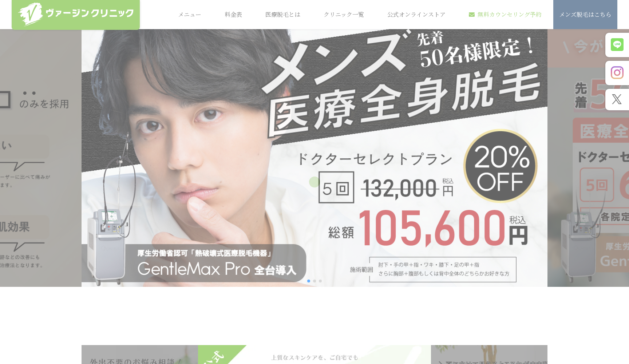Open the メニュー nav item
The width and height of the screenshot is (629, 364).
tap(190, 15)
